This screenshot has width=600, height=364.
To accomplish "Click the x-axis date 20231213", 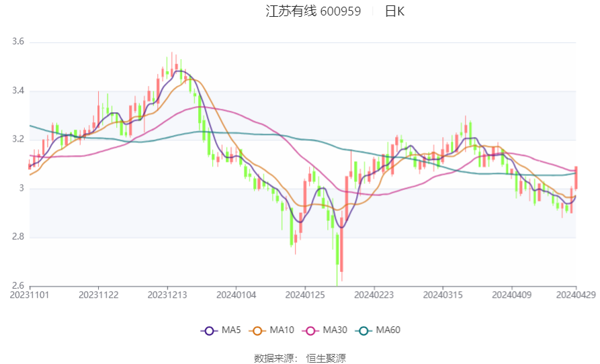I will 167,295.
